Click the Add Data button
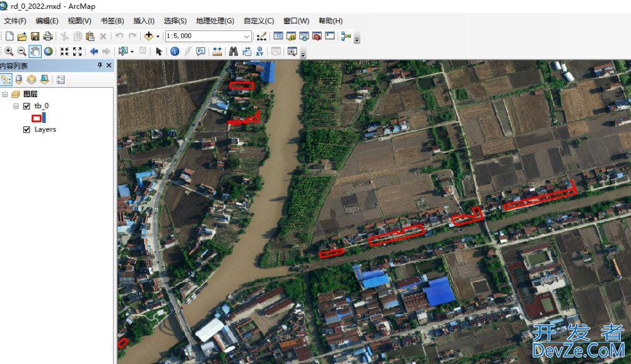The image size is (631, 364). click(148, 36)
